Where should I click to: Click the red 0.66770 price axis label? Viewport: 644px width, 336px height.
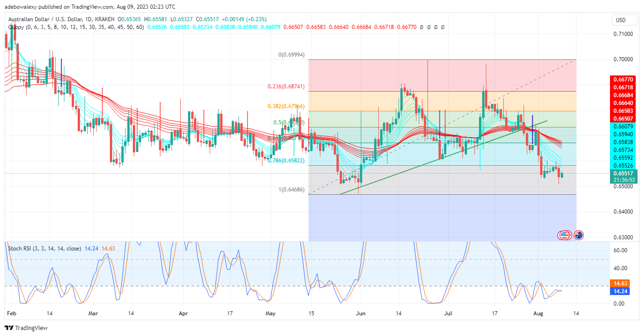(623, 80)
